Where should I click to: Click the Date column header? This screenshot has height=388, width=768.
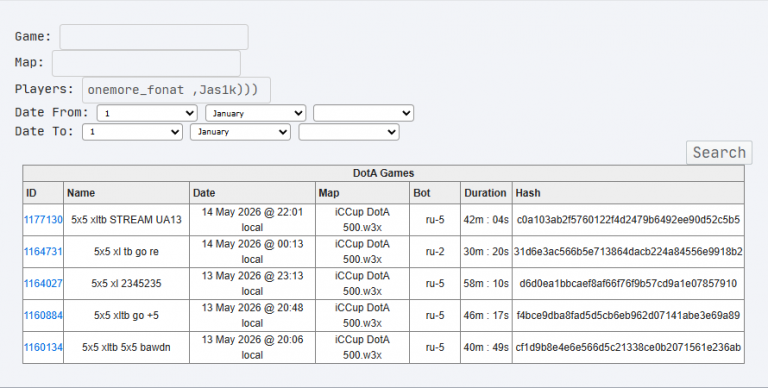pos(252,193)
